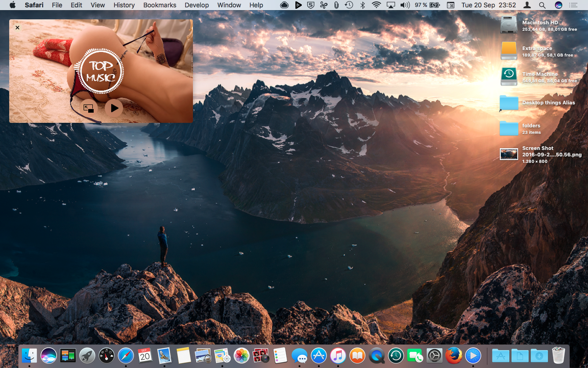
Task: Open the Wi-Fi status menu
Action: [x=376, y=5]
